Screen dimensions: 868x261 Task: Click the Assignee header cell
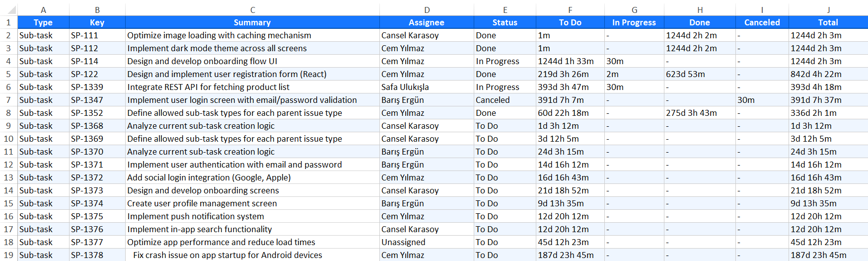(x=426, y=22)
